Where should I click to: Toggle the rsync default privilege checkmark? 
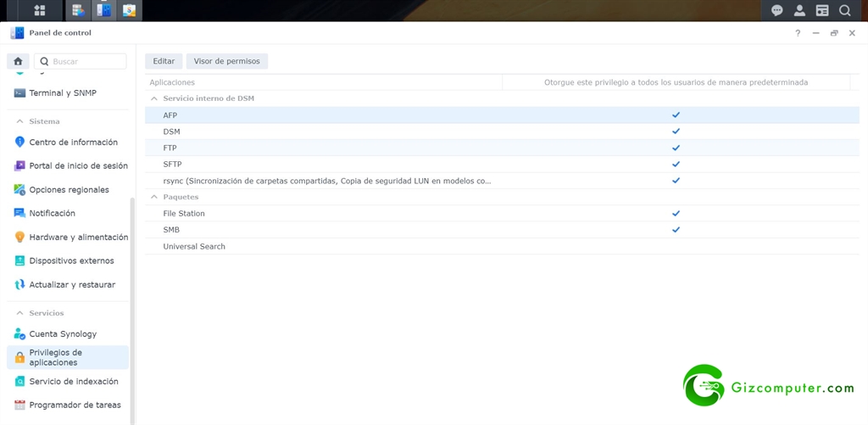[676, 181]
